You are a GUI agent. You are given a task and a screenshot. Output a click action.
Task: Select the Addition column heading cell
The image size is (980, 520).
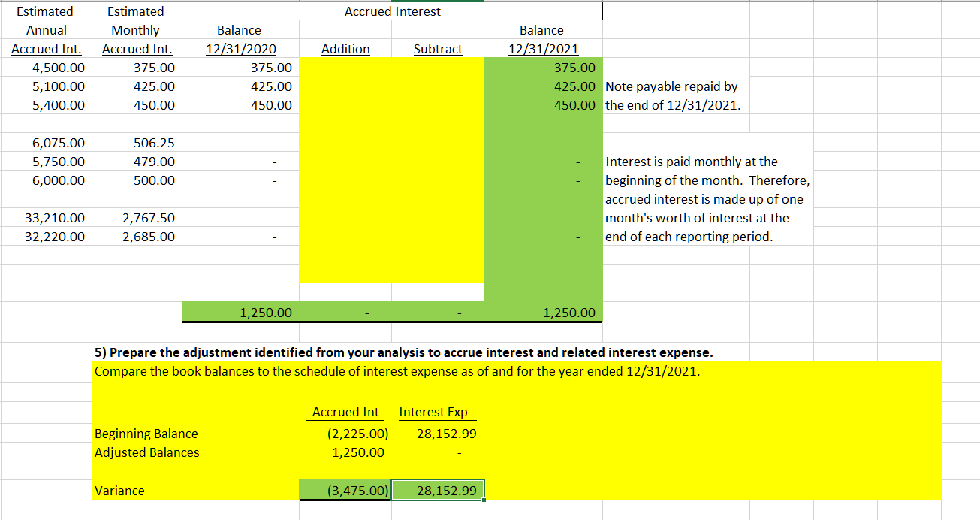pyautogui.click(x=345, y=48)
